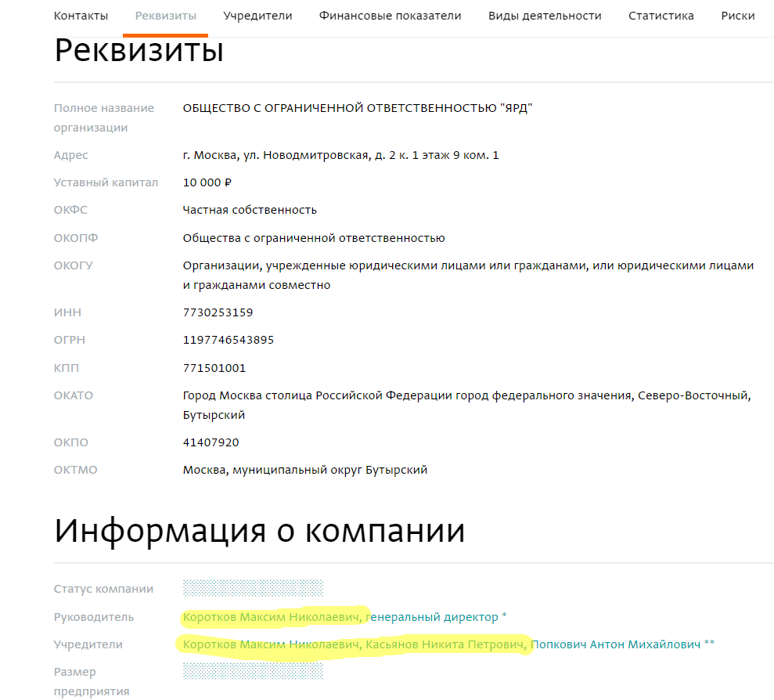Image resolution: width=774 pixels, height=700 pixels.
Task: Click the OKPO value 41407920
Action: coord(211,442)
